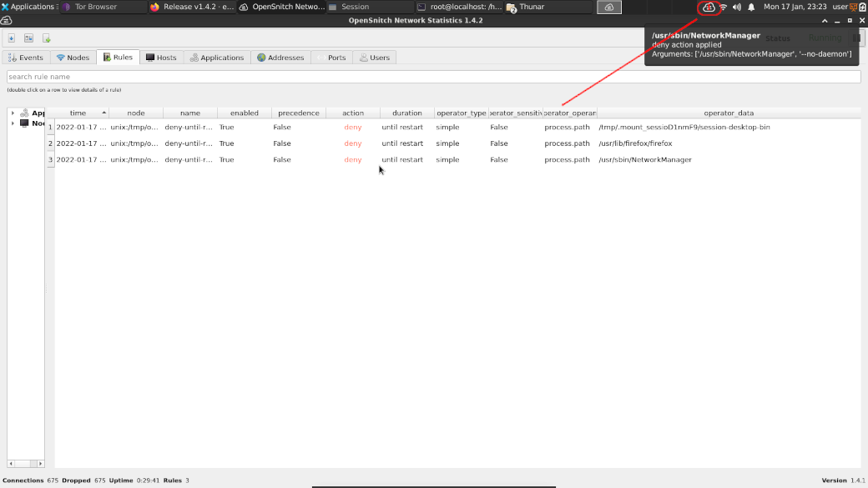Click the OpenSnitch window menu icon
Image resolution: width=868 pixels, height=488 pixels.
pyautogui.click(x=6, y=21)
